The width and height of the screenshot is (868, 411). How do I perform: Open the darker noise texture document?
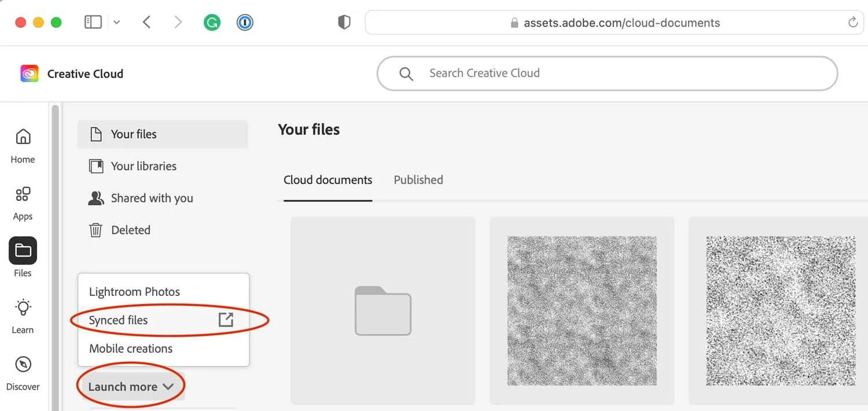[x=582, y=311]
